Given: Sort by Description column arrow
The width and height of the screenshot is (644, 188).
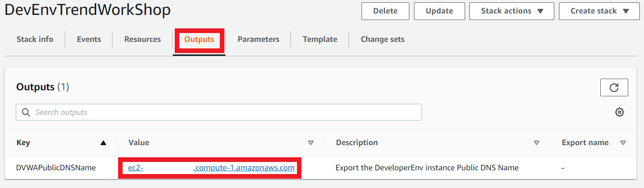Looking at the screenshot, I should [537, 143].
